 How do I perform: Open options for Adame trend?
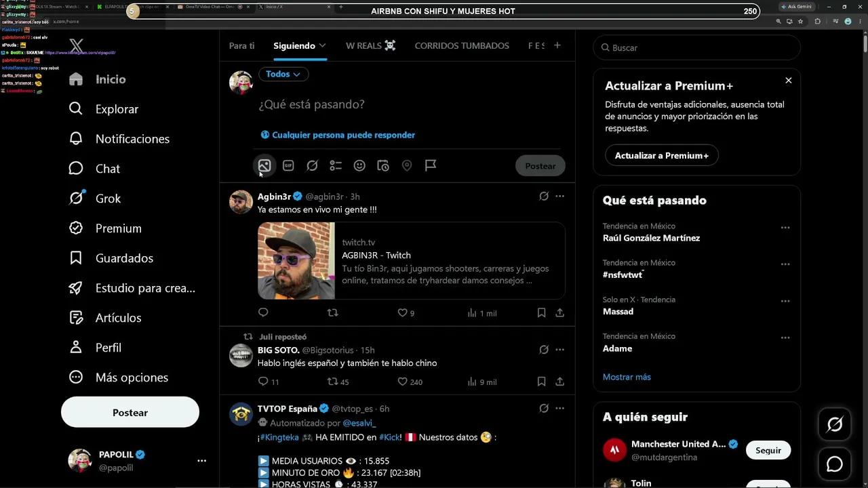coord(785,338)
